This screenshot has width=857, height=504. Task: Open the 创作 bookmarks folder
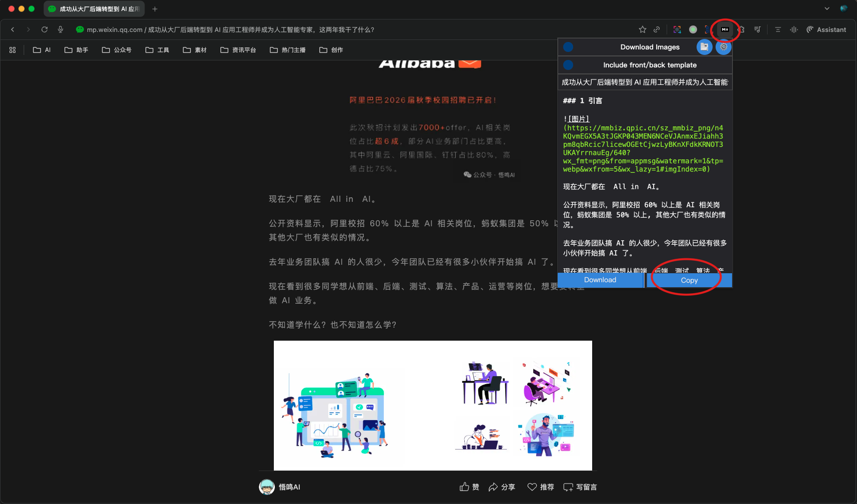pyautogui.click(x=331, y=50)
